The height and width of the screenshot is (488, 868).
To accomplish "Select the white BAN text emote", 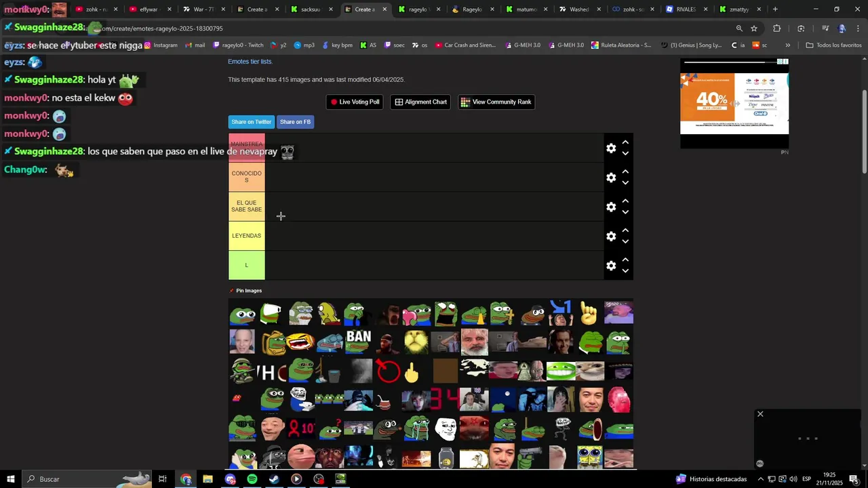I will [x=358, y=341].
